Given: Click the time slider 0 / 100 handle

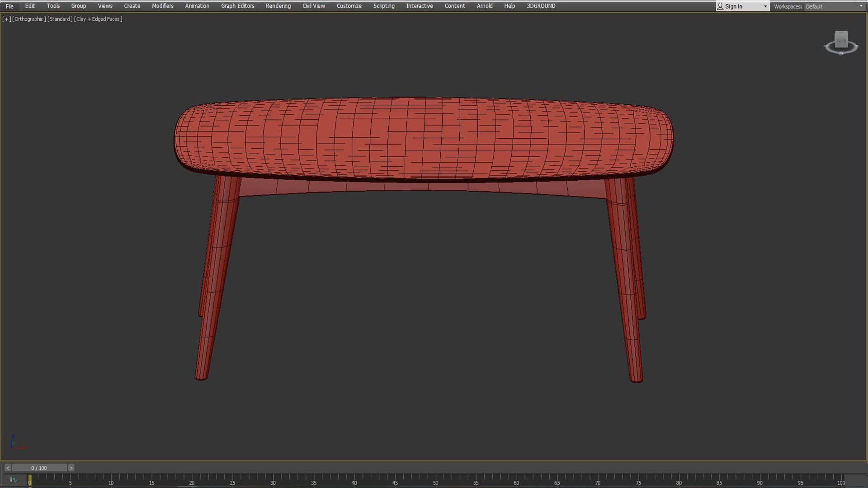Looking at the screenshot, I should (x=39, y=468).
